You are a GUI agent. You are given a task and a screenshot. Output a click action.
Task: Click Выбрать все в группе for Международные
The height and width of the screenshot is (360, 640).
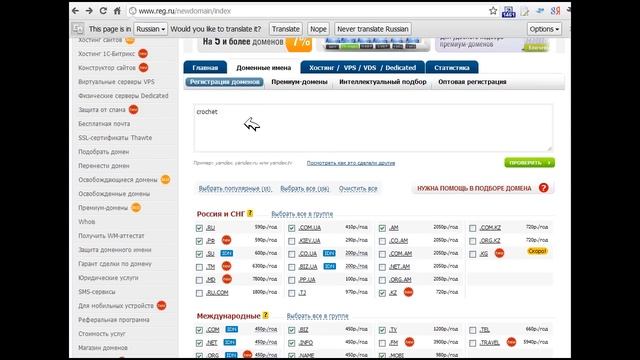pos(317,316)
